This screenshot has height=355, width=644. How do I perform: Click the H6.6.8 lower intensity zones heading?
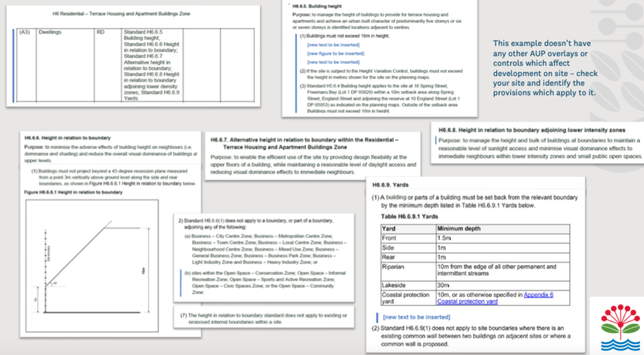(x=532, y=130)
